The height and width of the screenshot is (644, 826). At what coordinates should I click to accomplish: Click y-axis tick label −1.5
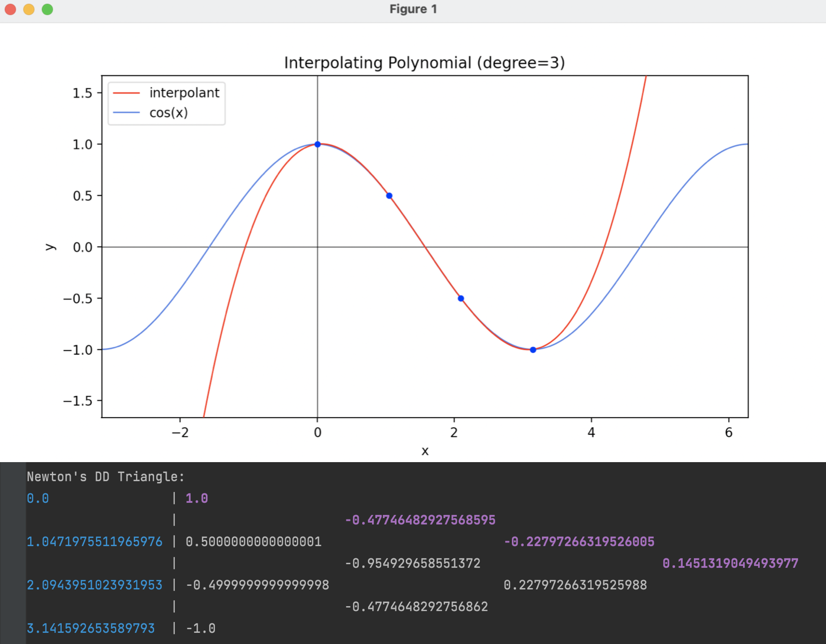(x=78, y=401)
